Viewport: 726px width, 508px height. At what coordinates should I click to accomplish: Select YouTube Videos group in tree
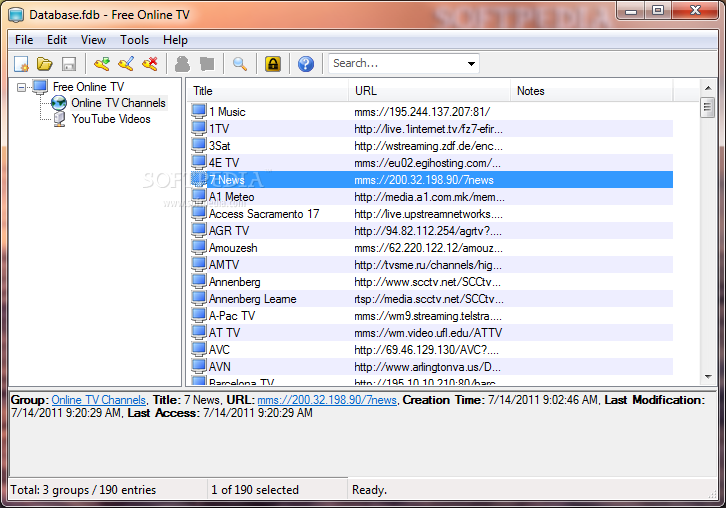[111, 119]
